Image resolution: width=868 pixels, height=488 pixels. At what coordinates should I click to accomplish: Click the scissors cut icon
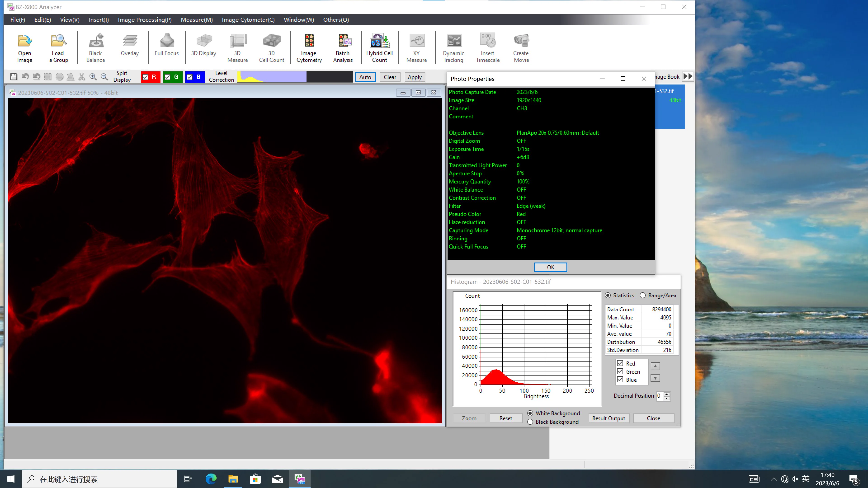82,77
